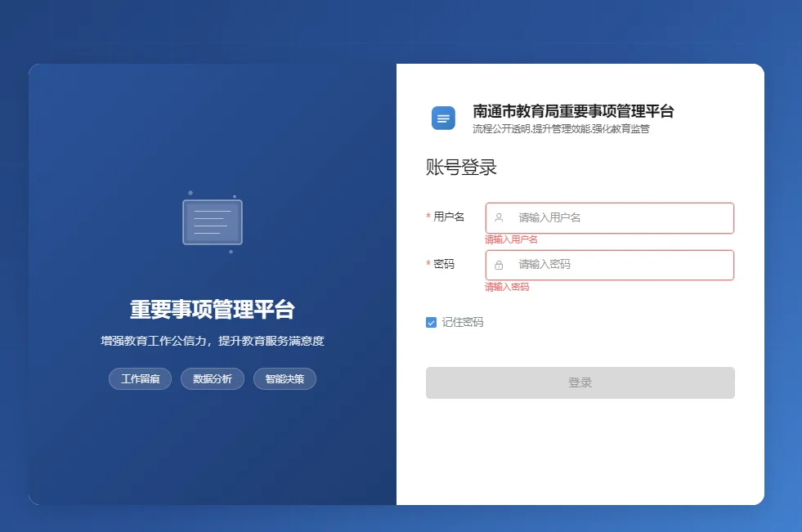This screenshot has width=802, height=532.
Task: Click the user icon in username field
Action: click(x=499, y=218)
